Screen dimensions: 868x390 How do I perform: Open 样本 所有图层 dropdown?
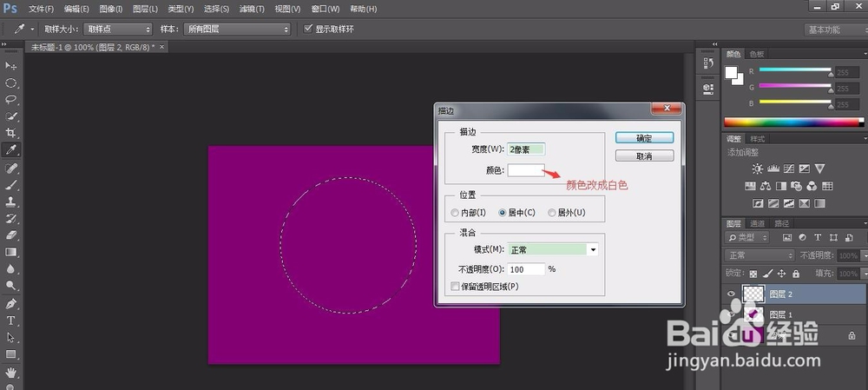click(x=237, y=29)
